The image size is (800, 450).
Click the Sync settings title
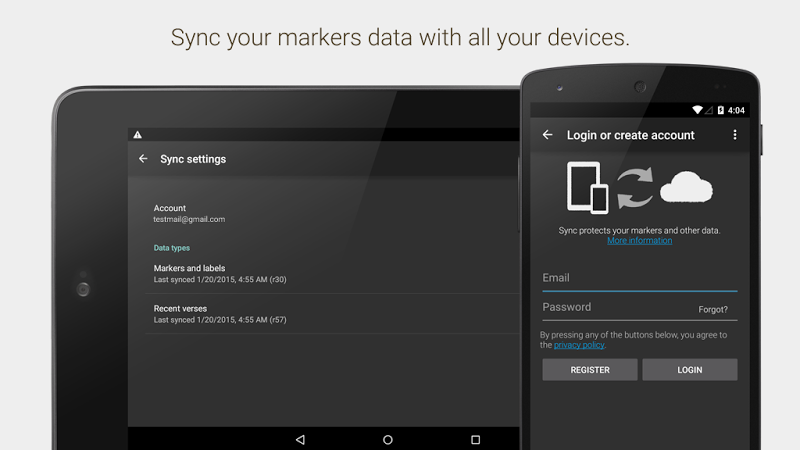coord(193,159)
